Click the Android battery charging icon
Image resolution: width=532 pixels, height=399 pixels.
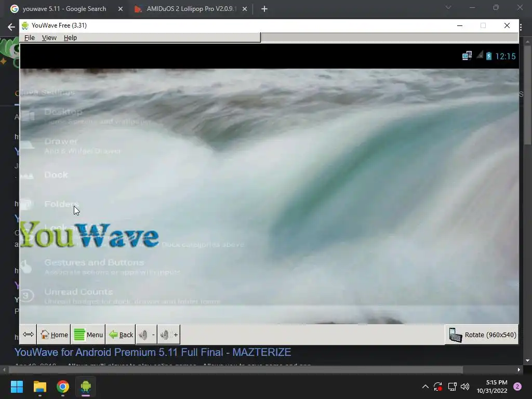[488, 56]
